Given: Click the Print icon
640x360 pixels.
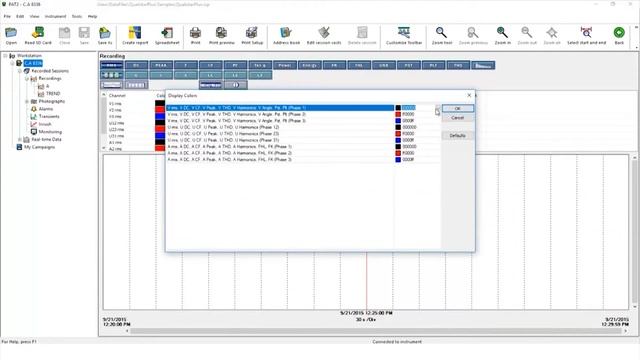Looking at the screenshot, I should (x=196, y=36).
